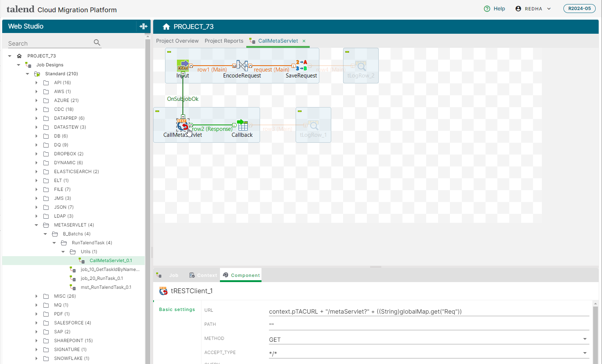
Task: Select the CallMetaServlet tab
Action: (x=278, y=41)
